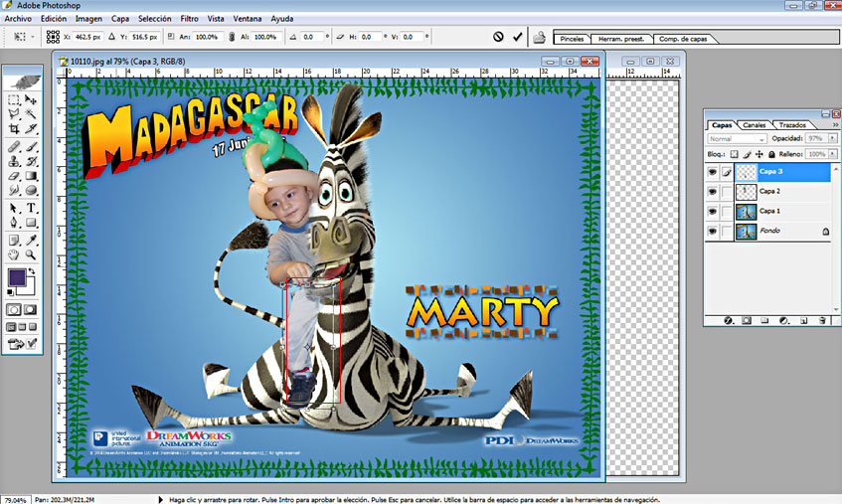842x504 pixels.
Task: Add a layer mask in Layers panel
Action: click(x=747, y=320)
